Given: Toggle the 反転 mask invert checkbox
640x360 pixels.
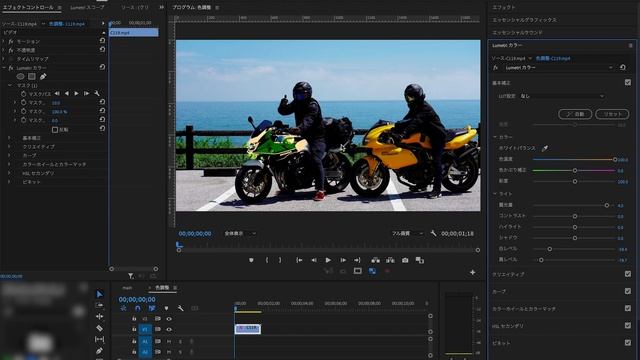Looking at the screenshot, I should click(55, 130).
